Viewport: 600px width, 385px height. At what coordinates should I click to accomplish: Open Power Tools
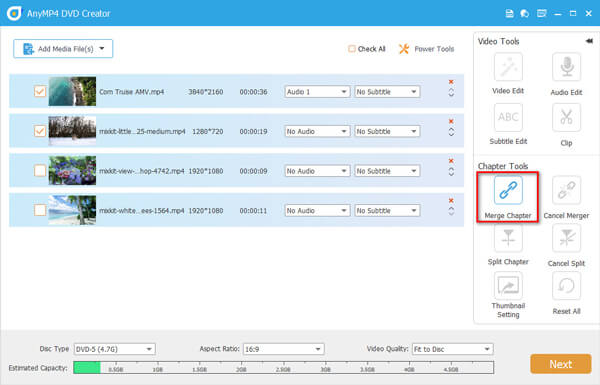[426, 49]
